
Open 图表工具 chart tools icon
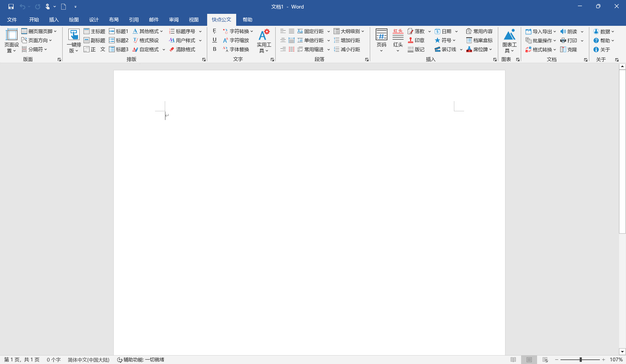509,35
